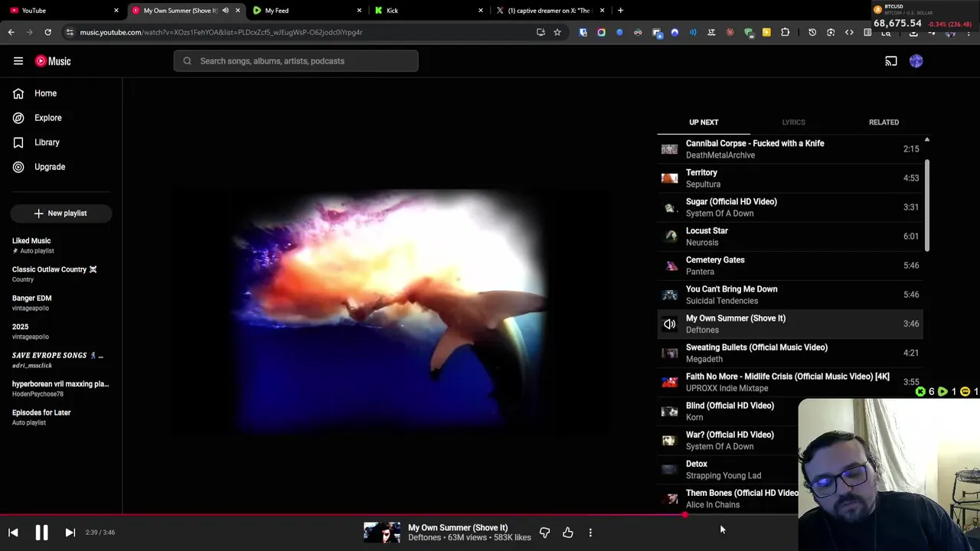Mute the My Own Summer browser tab
The image size is (980, 551).
[x=225, y=11]
